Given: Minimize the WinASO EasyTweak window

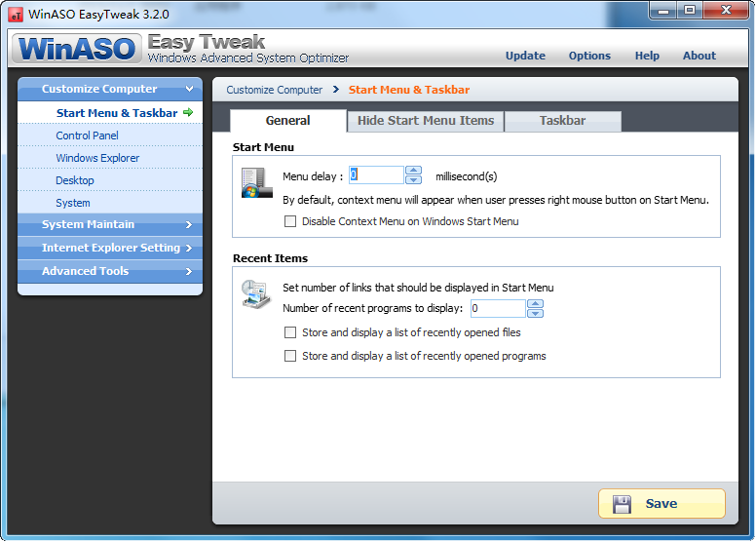Looking at the screenshot, I should [x=663, y=10].
